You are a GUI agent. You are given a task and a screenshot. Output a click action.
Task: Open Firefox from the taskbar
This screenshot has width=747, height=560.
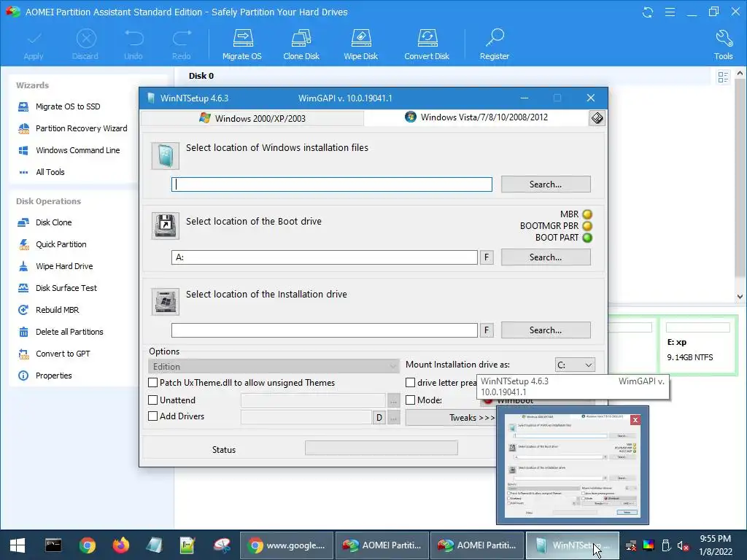pyautogui.click(x=120, y=545)
